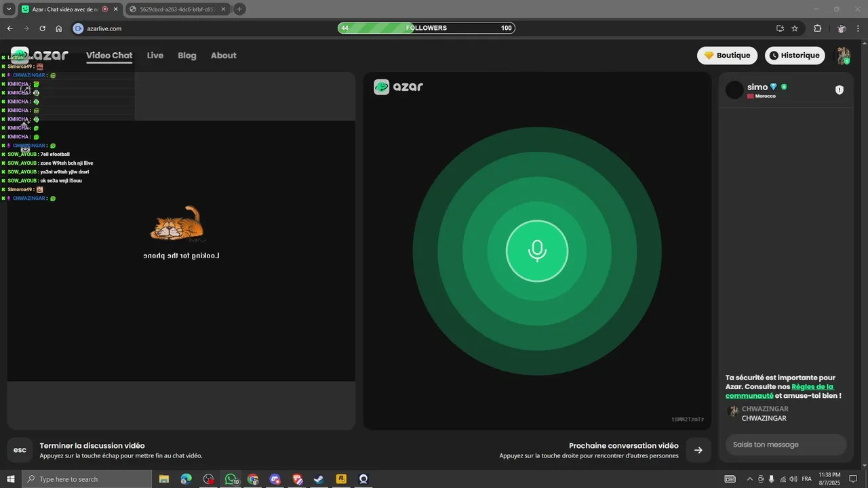Click the microphone button in the call panel
Viewport: 868px width, 488px height.
(537, 251)
